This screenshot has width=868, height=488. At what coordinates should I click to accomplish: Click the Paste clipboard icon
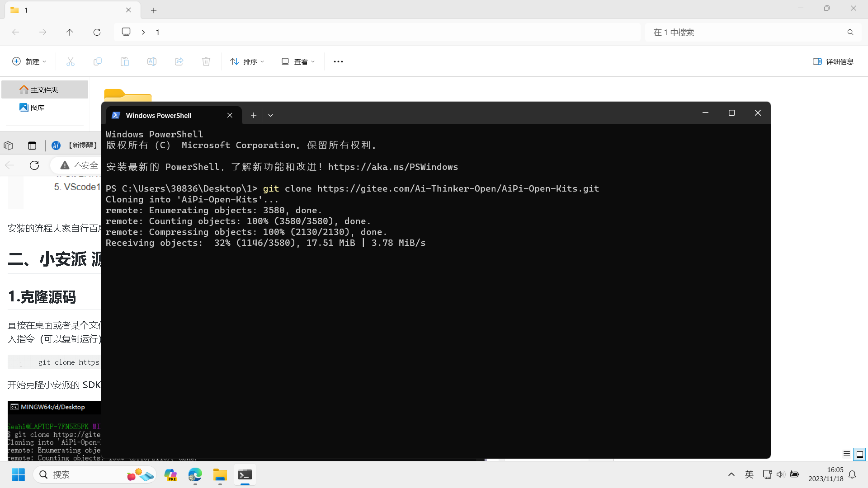click(125, 61)
